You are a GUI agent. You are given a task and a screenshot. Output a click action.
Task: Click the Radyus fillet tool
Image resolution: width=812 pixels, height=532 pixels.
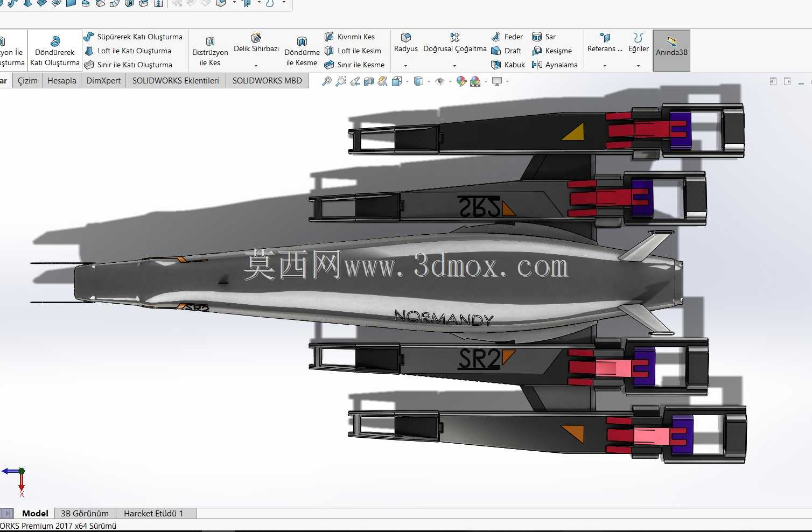click(406, 43)
